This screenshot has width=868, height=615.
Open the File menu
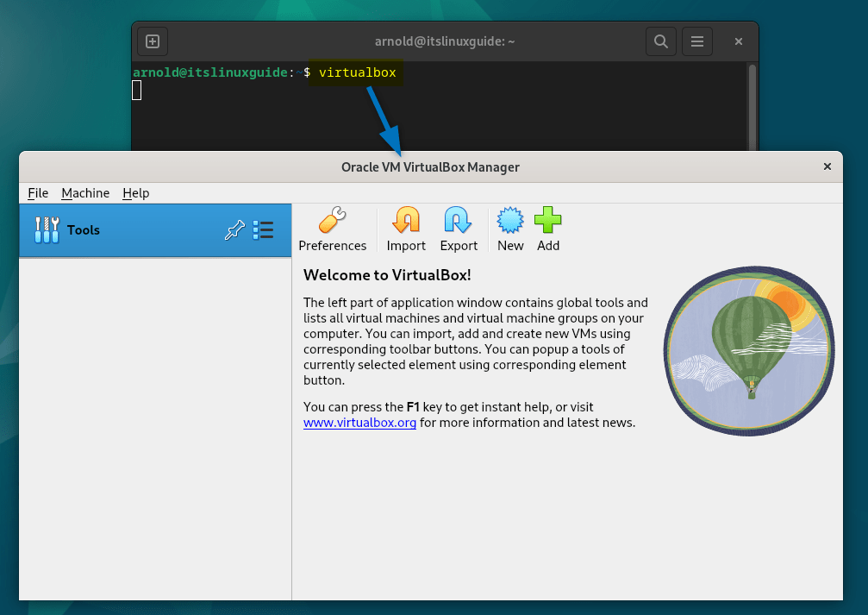coord(38,192)
